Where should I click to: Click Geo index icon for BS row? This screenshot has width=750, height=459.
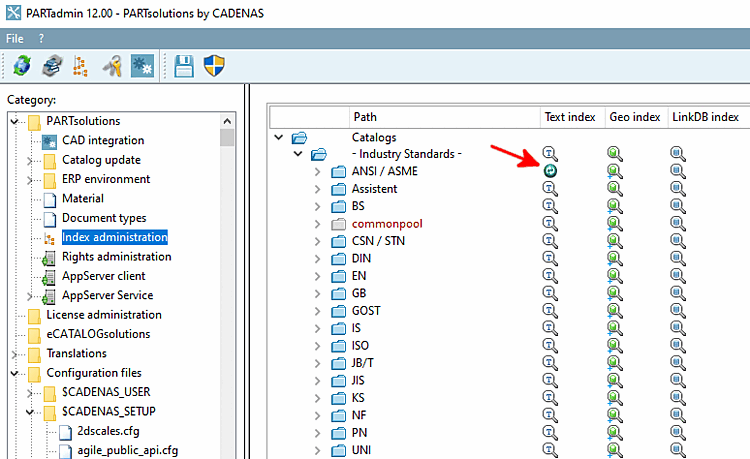[615, 206]
